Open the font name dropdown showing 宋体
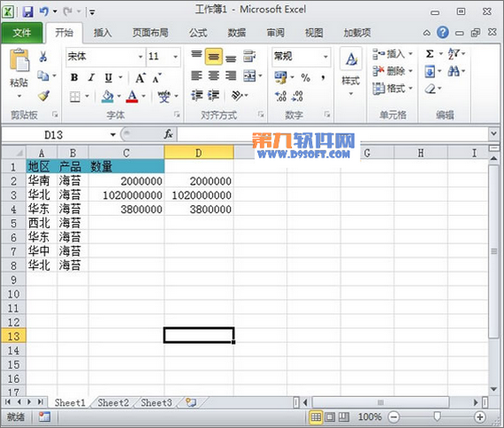 (141, 57)
